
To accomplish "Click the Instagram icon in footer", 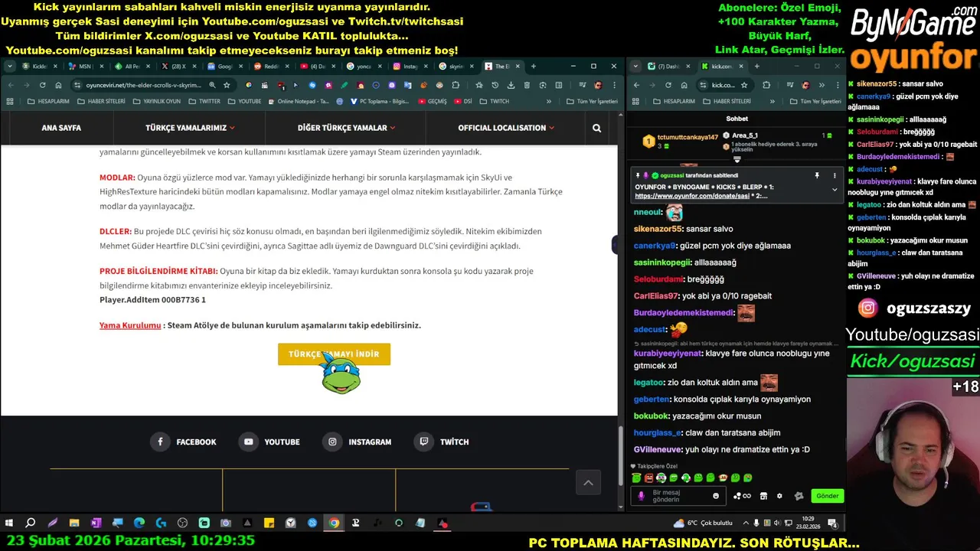I will 332,442.
